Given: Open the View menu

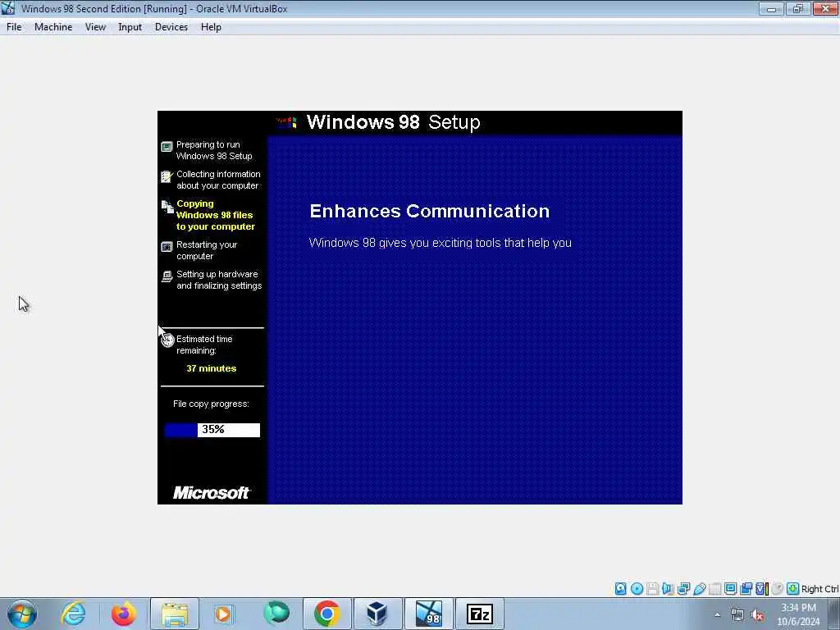Looking at the screenshot, I should [95, 27].
